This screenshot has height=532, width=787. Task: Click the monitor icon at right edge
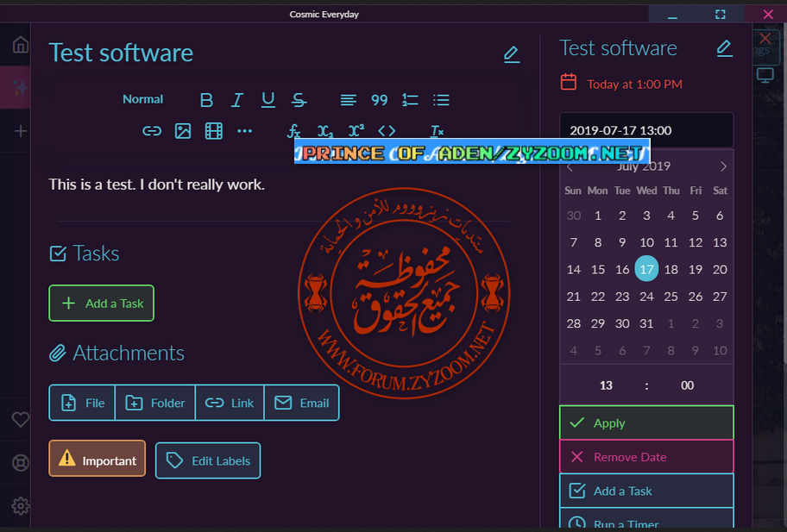765,75
